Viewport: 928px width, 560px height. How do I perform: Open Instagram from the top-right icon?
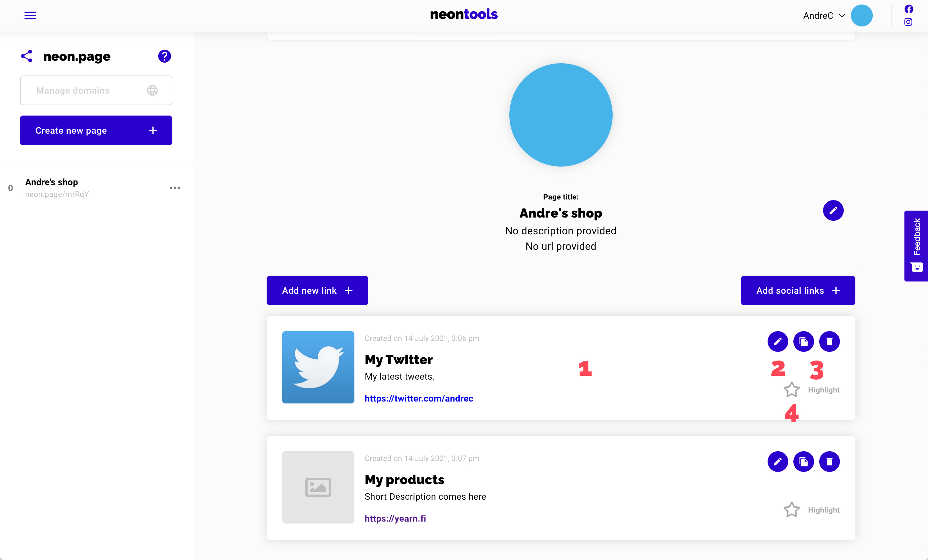tap(909, 22)
